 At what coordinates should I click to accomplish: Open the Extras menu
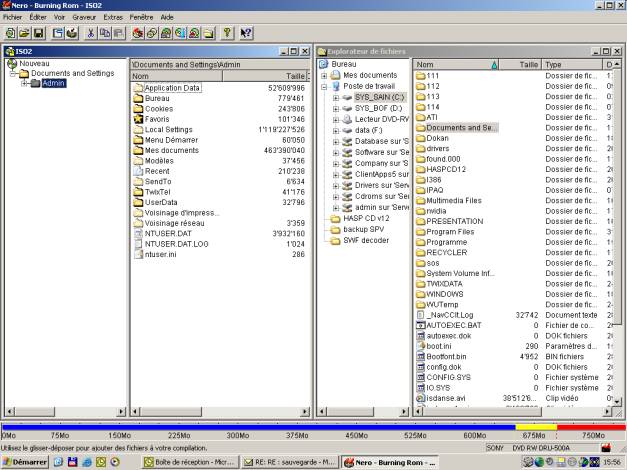[113, 17]
